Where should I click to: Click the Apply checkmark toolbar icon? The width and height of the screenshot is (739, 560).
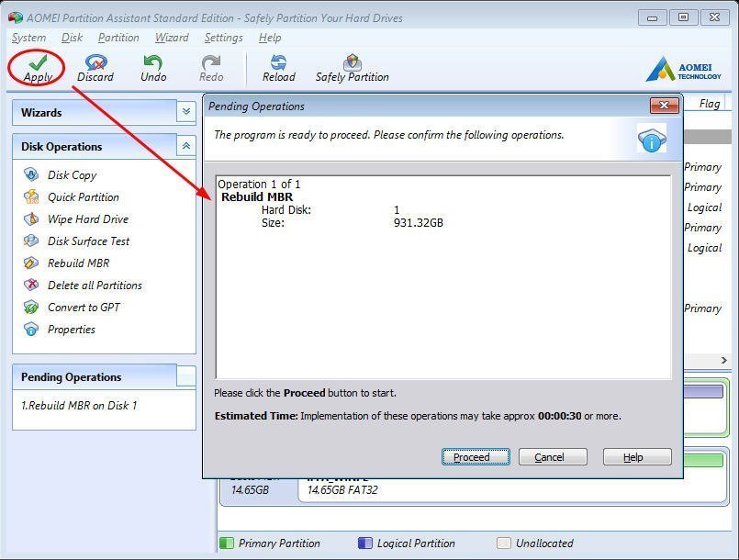click(x=38, y=62)
